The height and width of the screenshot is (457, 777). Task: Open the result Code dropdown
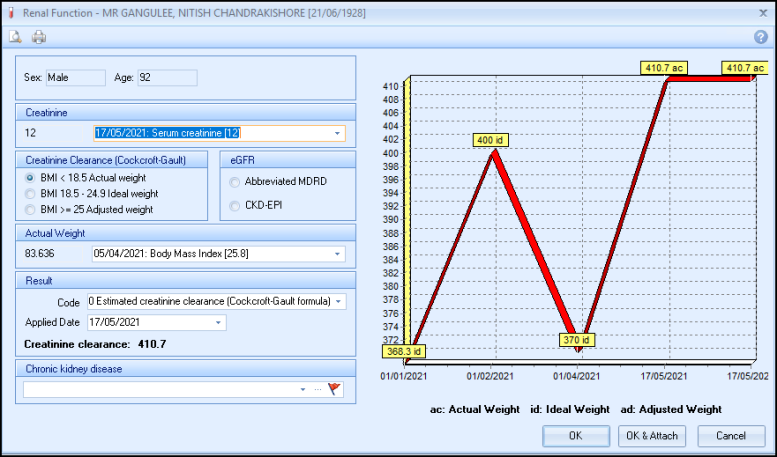(338, 301)
